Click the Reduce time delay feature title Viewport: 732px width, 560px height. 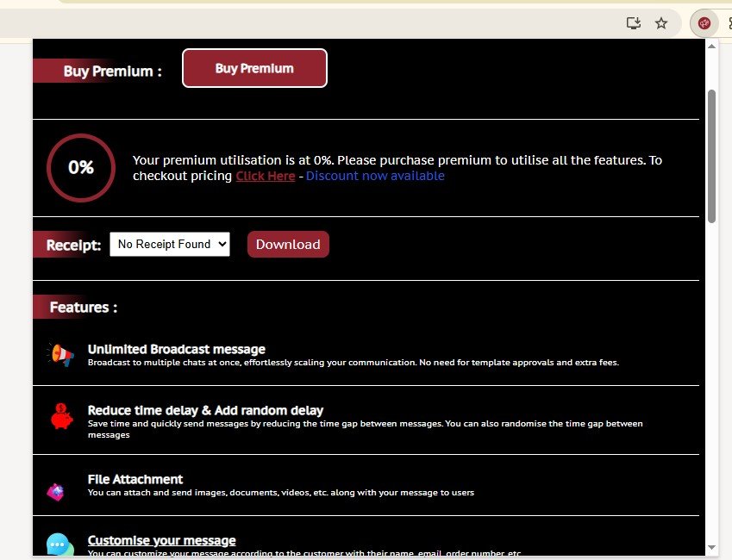point(205,410)
